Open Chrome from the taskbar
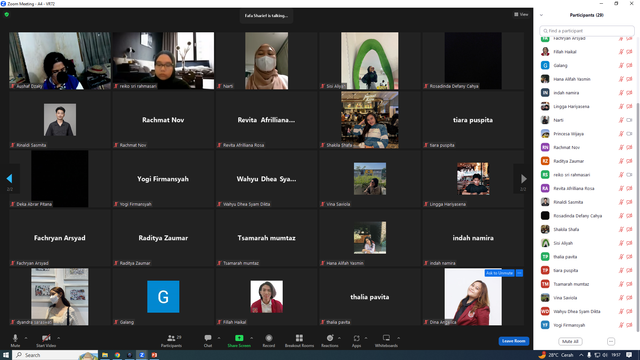The image size is (640, 360). click(x=117, y=355)
